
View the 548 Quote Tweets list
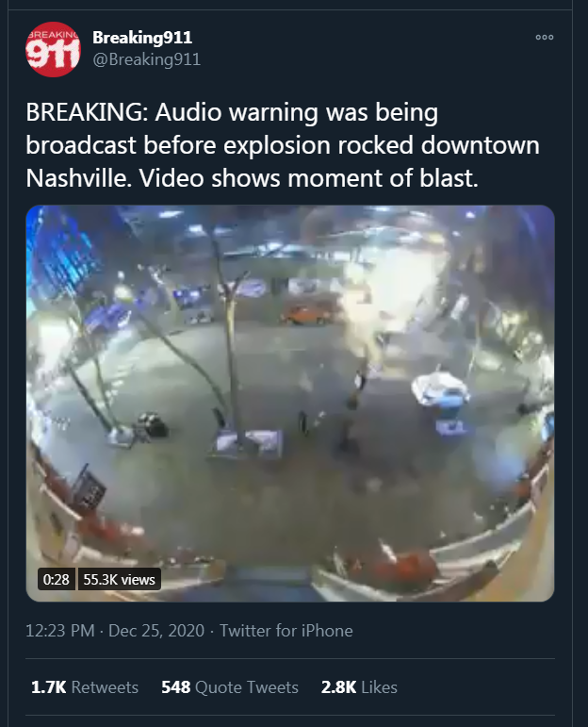(x=230, y=686)
